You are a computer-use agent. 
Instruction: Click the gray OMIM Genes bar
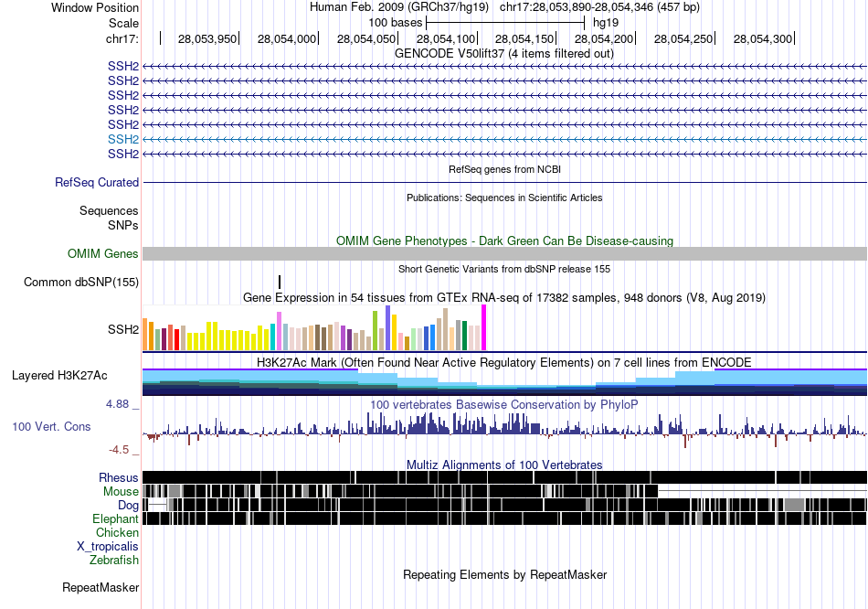(x=504, y=254)
